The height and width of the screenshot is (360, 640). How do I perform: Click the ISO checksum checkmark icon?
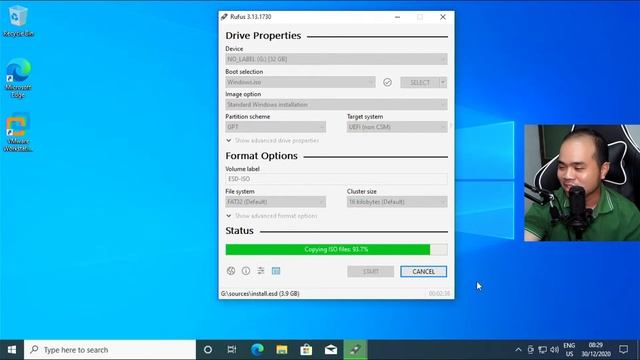pos(387,82)
